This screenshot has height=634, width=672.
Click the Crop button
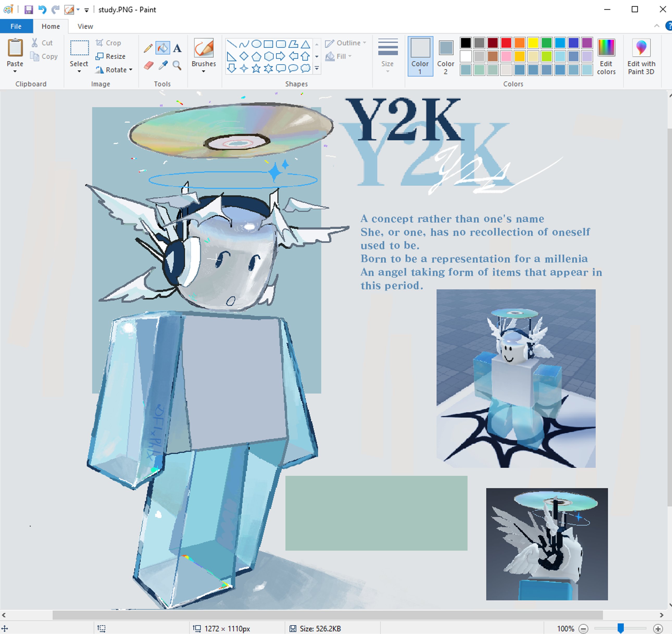[x=109, y=43]
